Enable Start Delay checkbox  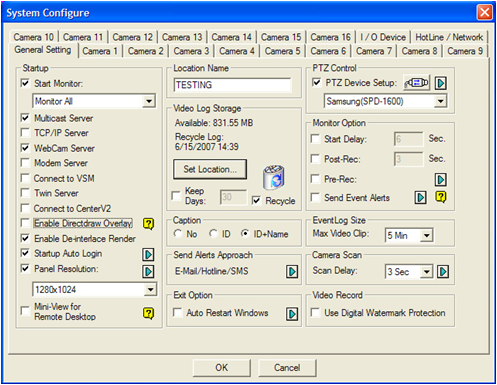point(315,138)
